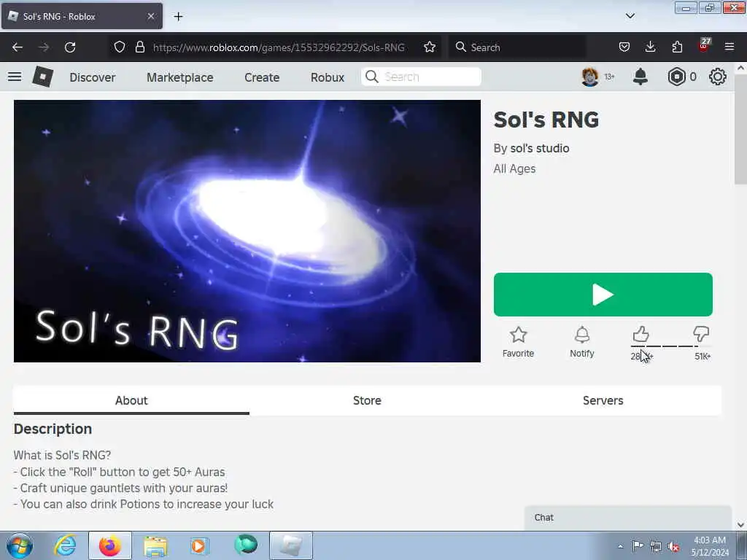Expand the Chat panel
The image size is (747, 560).
[628, 518]
